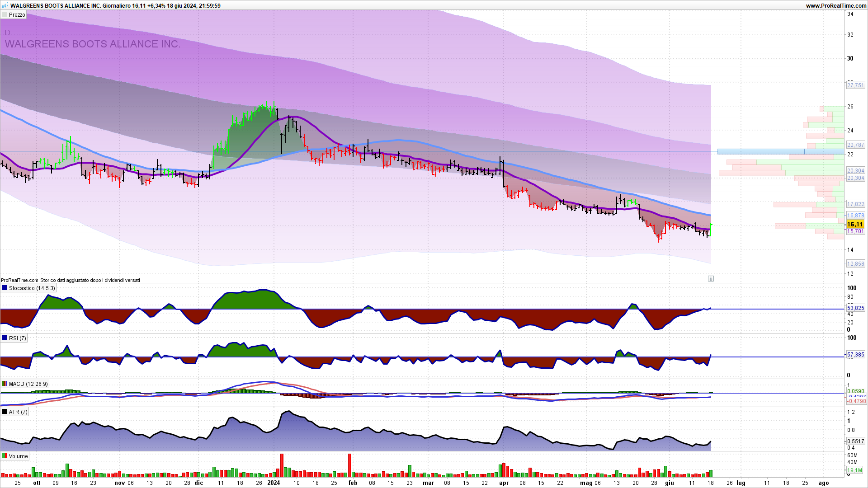Click the Volume red-green icon
The width and height of the screenshot is (868, 488).
(5, 456)
